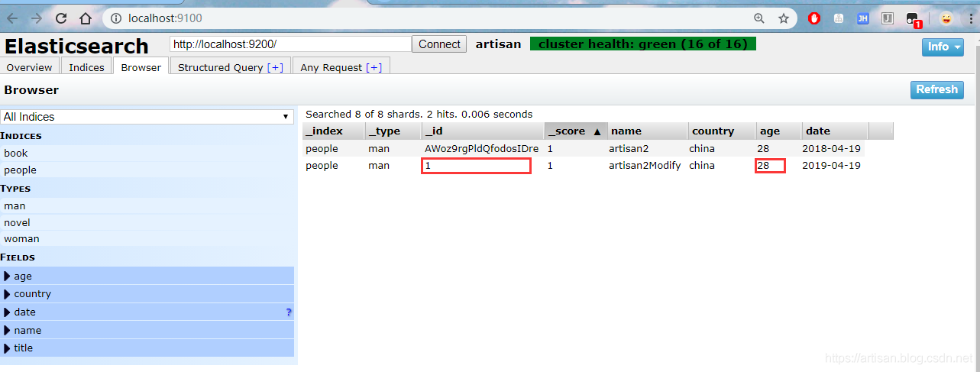Open the zoom magnifier in address bar
The width and height of the screenshot is (980, 372).
[758, 18]
